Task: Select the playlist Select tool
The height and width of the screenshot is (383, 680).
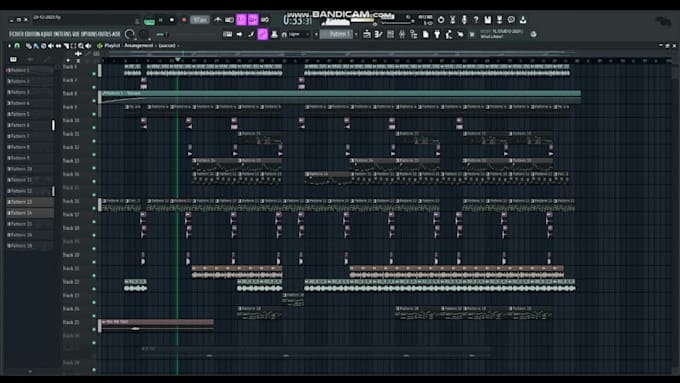Action: (73, 46)
